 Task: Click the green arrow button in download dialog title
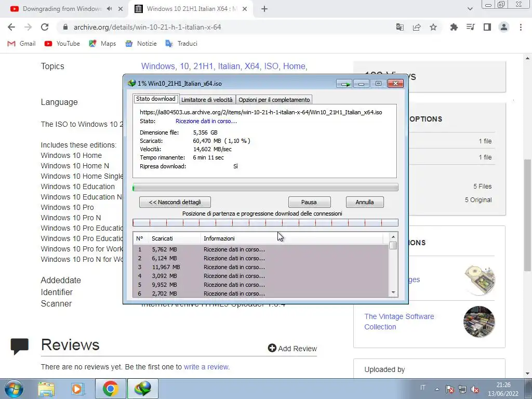pos(344,84)
